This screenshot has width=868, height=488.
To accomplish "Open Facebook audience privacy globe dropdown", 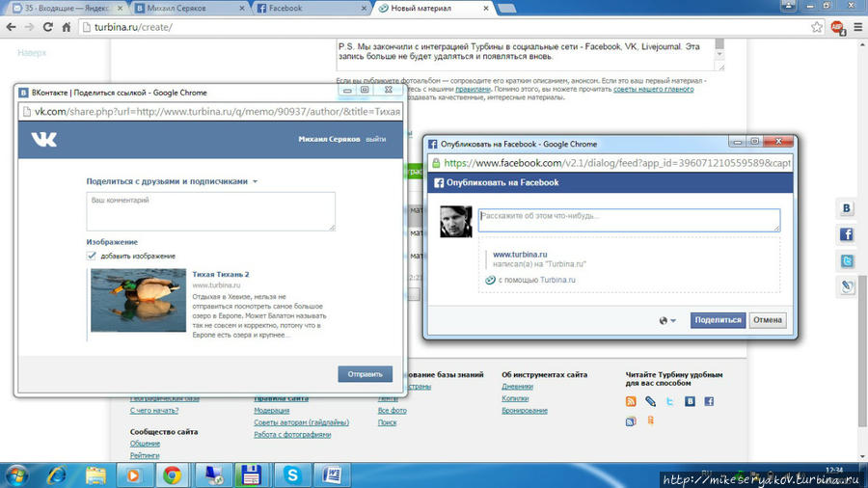I will tap(666, 320).
